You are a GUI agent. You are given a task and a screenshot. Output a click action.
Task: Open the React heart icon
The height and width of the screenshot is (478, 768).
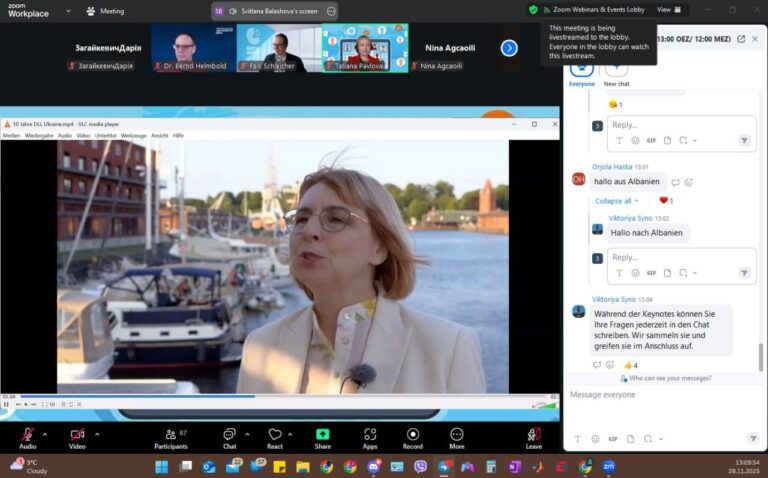coord(275,434)
